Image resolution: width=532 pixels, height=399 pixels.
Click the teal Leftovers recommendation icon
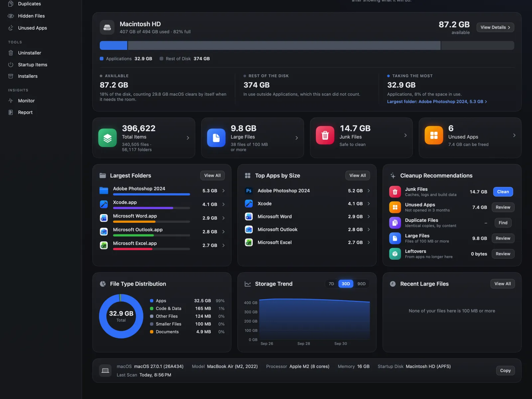tap(395, 254)
